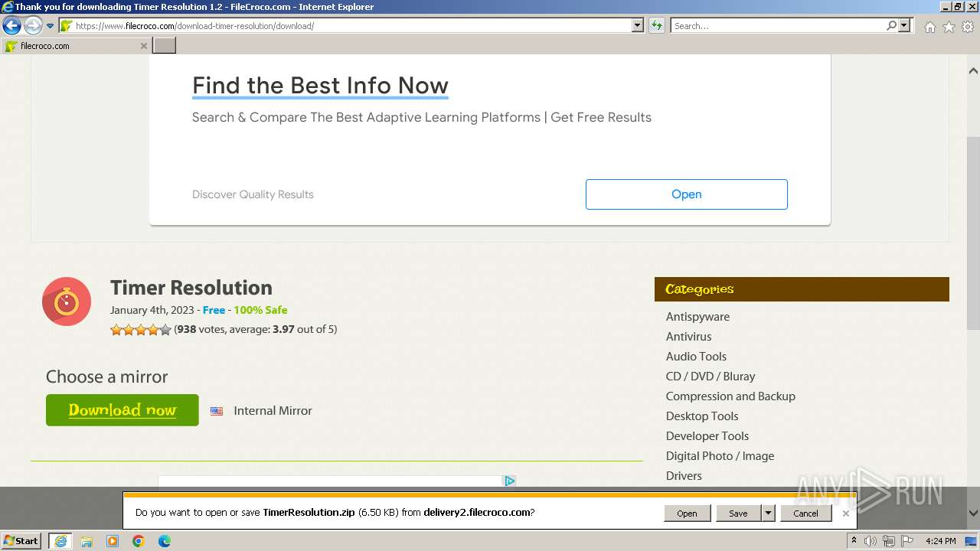The image size is (980, 551).
Task: Click the 4:24 PM clock
Action: coord(941,541)
